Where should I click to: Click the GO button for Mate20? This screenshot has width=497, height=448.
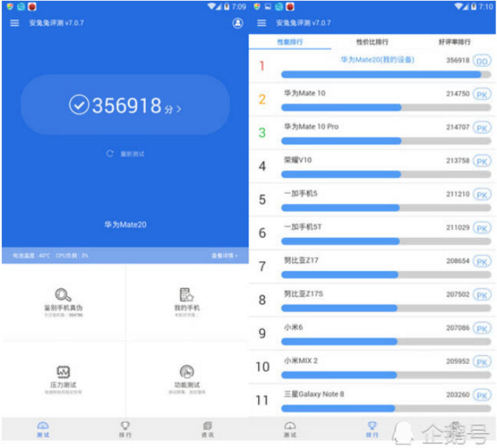coord(481,61)
